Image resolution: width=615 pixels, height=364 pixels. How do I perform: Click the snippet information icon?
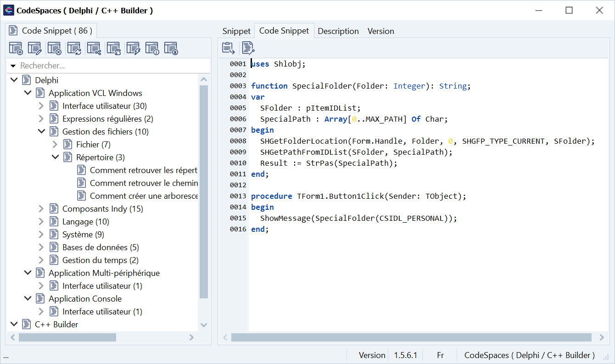(152, 48)
